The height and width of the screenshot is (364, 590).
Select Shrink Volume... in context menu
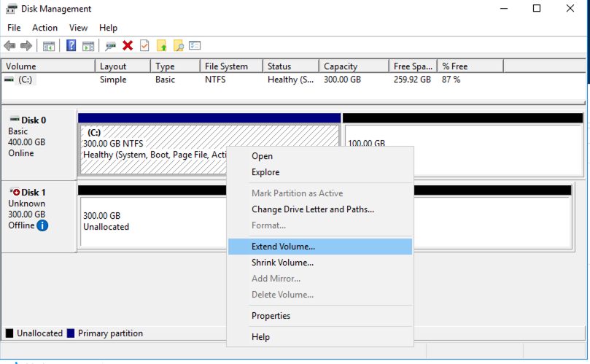[x=320, y=263]
